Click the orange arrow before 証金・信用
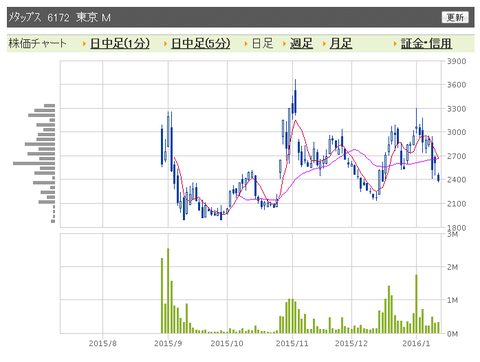The width and height of the screenshot is (480, 362). [x=395, y=44]
